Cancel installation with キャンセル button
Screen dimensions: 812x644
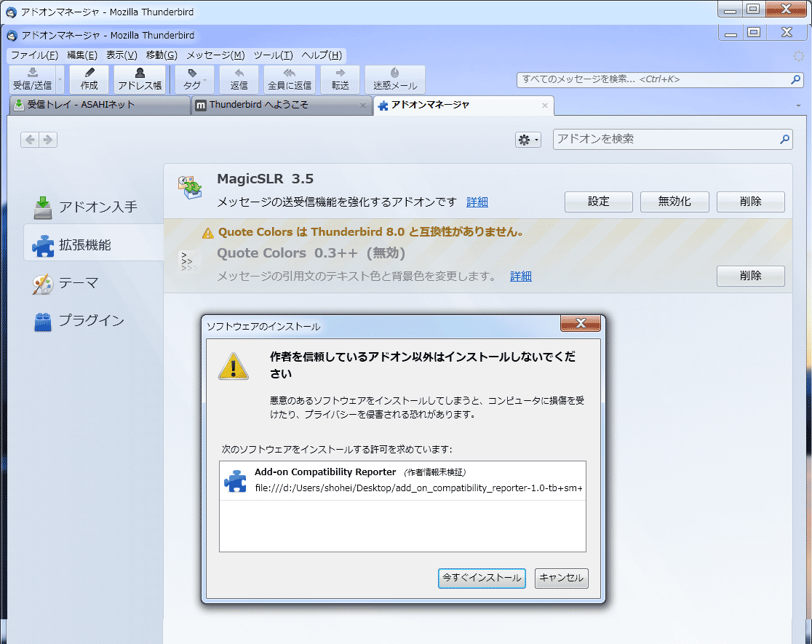[x=562, y=578]
